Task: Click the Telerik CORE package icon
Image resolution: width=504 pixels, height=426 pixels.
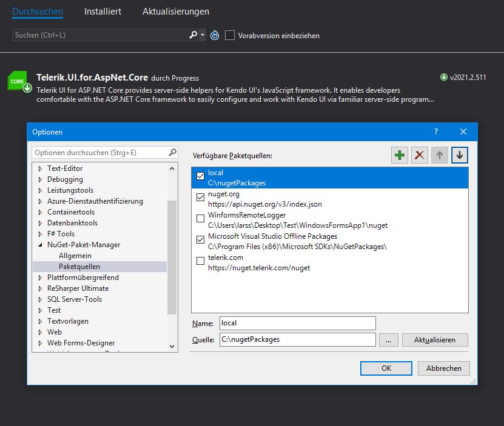Action: click(19, 81)
